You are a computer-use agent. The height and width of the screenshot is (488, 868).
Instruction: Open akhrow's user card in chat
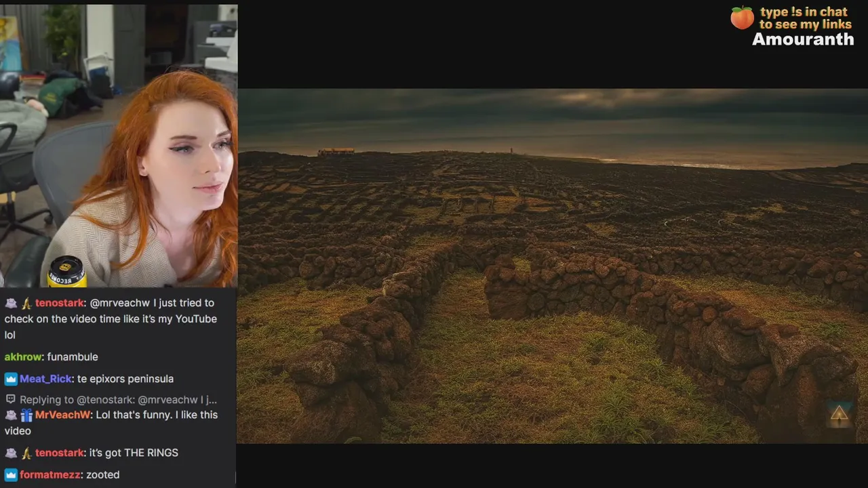(x=23, y=357)
